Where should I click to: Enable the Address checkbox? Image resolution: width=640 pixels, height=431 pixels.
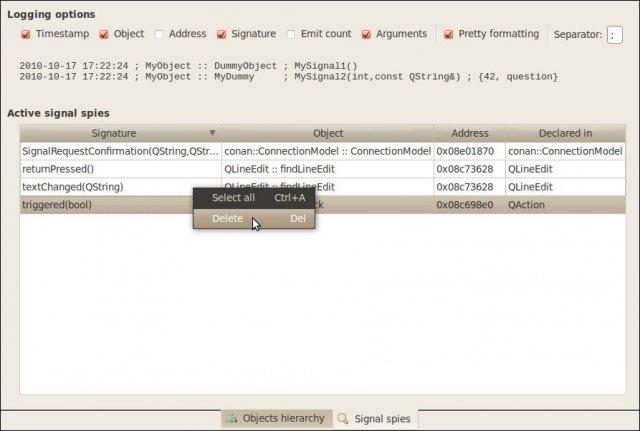(159, 34)
